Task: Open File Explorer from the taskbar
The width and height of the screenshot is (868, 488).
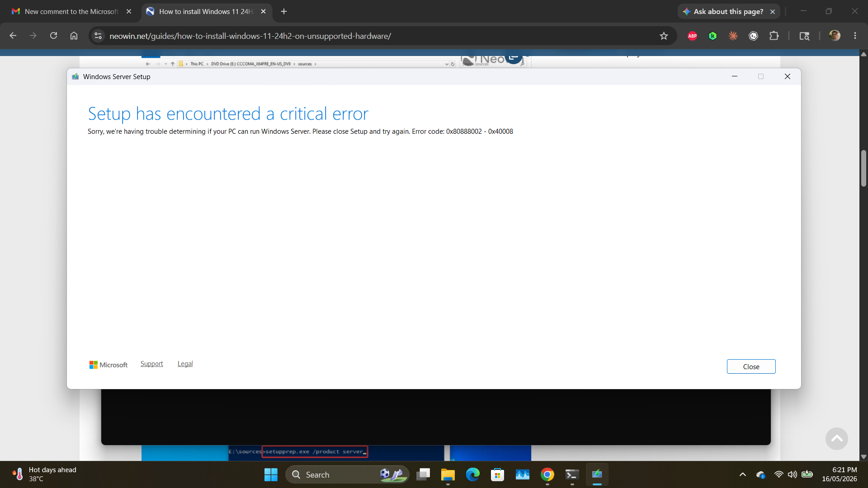Action: pyautogui.click(x=448, y=474)
